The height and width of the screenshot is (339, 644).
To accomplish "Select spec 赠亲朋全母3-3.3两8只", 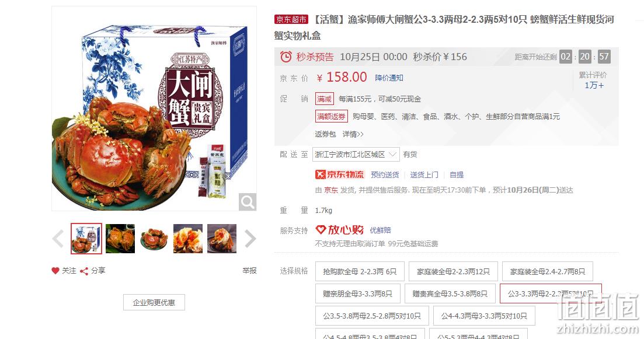I will pos(358,294).
